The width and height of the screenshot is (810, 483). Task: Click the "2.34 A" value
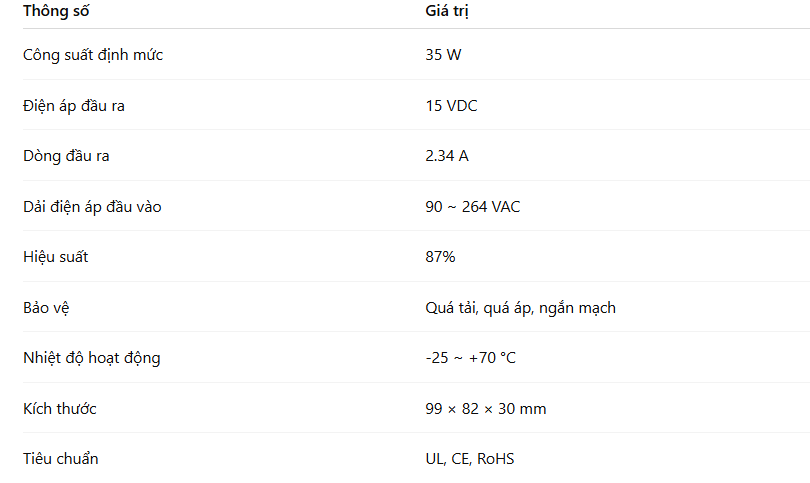(x=447, y=156)
